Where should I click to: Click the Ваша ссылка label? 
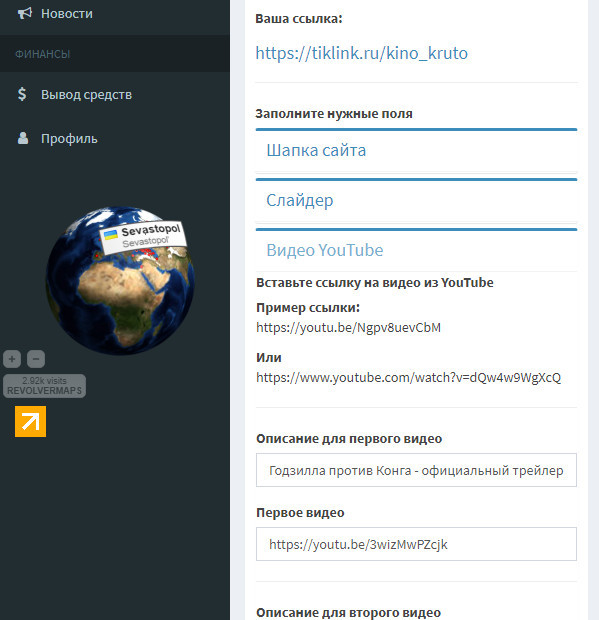tap(299, 19)
